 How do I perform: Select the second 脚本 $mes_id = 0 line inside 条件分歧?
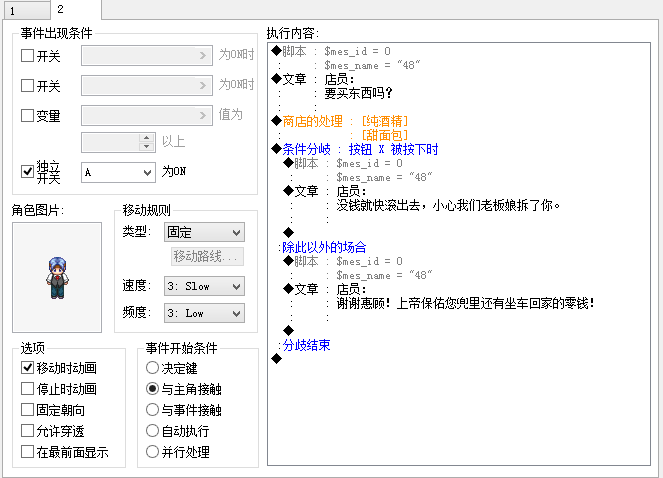click(x=343, y=163)
